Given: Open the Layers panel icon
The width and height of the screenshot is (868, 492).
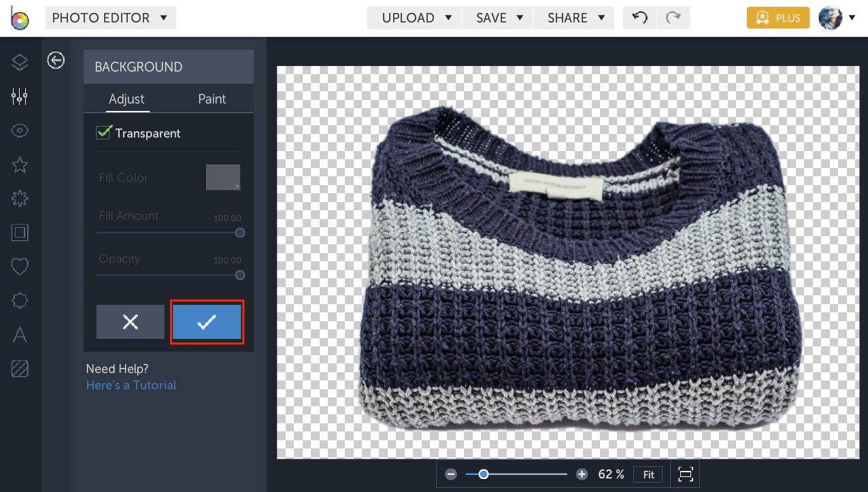Looking at the screenshot, I should [19, 62].
